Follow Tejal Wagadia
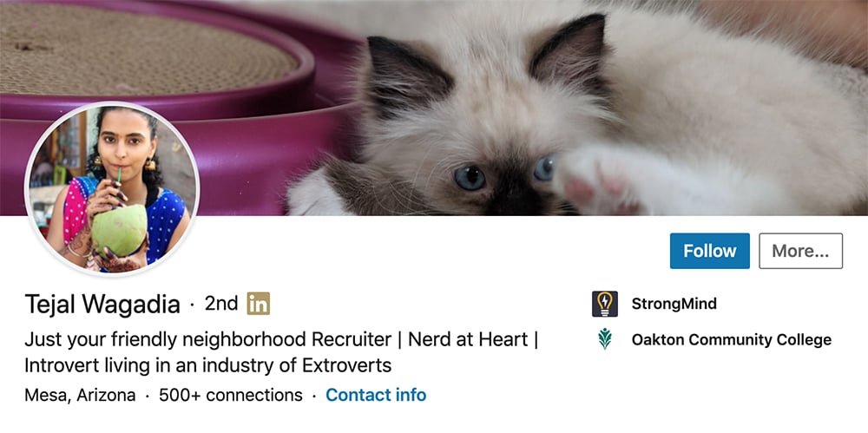This screenshot has width=868, height=433. [710, 251]
